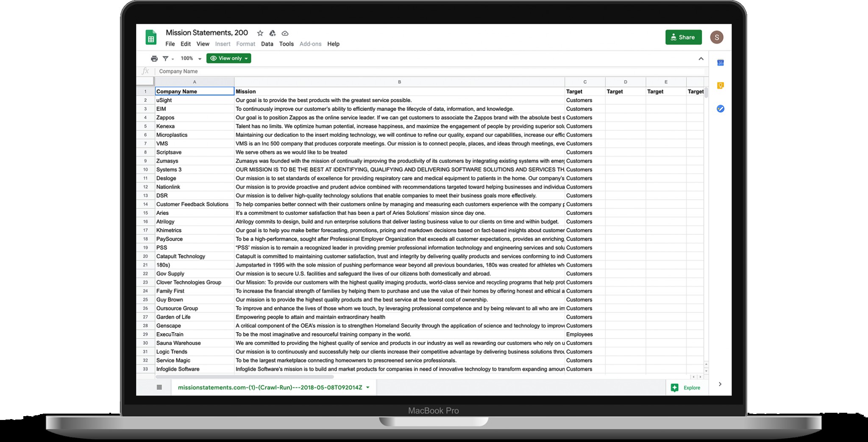Select column B header

coord(399,82)
